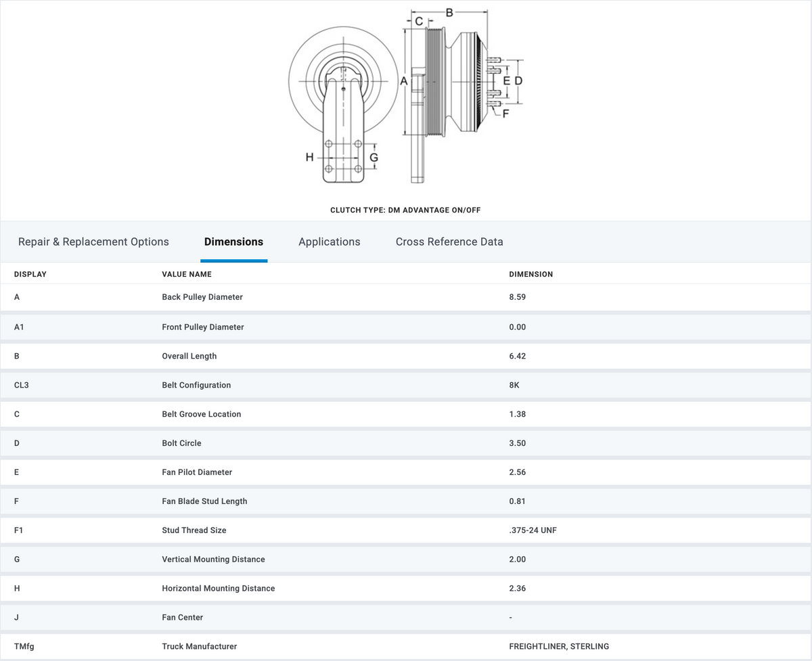
Task: Click the Stud Thread Size value .375-24 UNF
Action: click(x=533, y=530)
